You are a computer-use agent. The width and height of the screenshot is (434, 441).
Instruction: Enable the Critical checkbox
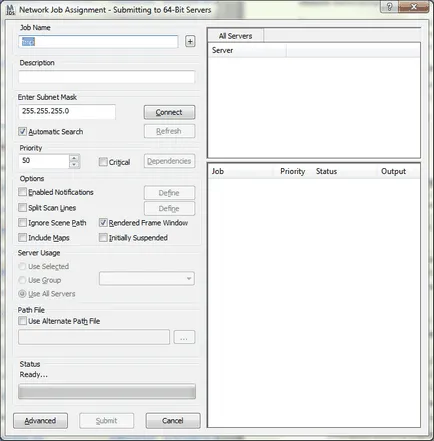tap(103, 162)
